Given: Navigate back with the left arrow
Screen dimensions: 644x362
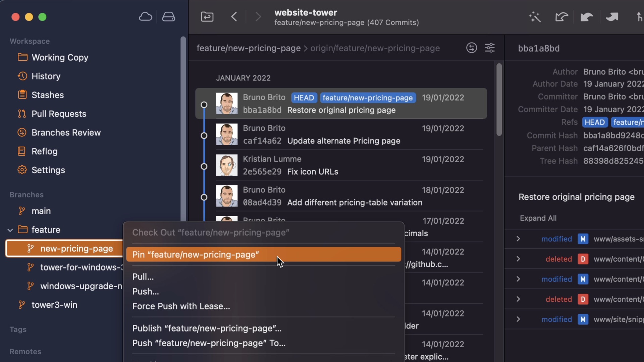Looking at the screenshot, I should pos(234,16).
